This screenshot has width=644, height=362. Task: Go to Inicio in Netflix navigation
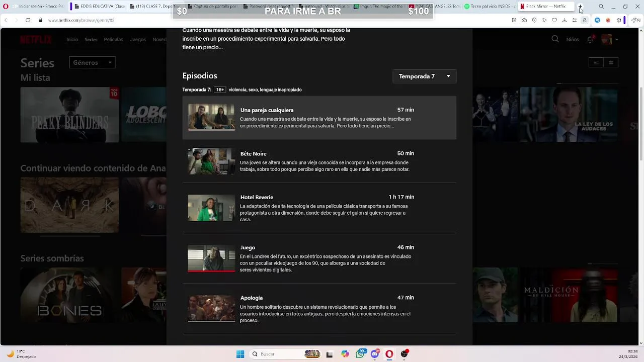72,40
